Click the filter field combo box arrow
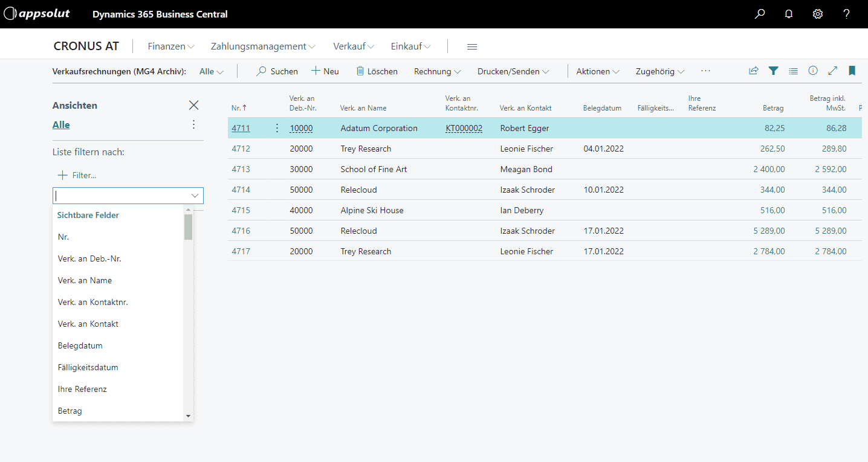The image size is (868, 462). (195, 196)
